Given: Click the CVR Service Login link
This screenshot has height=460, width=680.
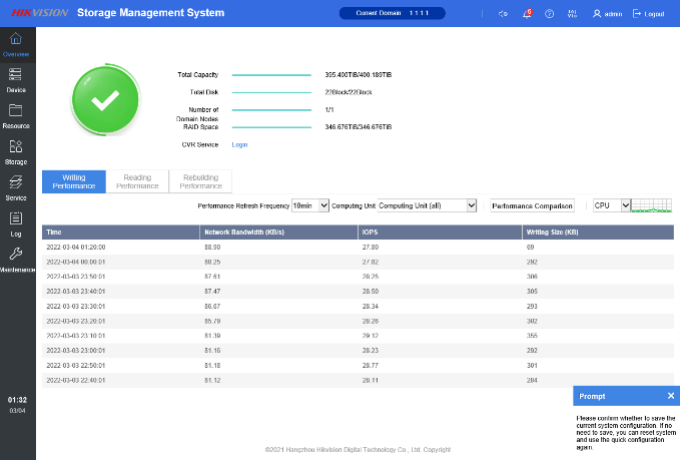Looking at the screenshot, I should (x=239, y=145).
